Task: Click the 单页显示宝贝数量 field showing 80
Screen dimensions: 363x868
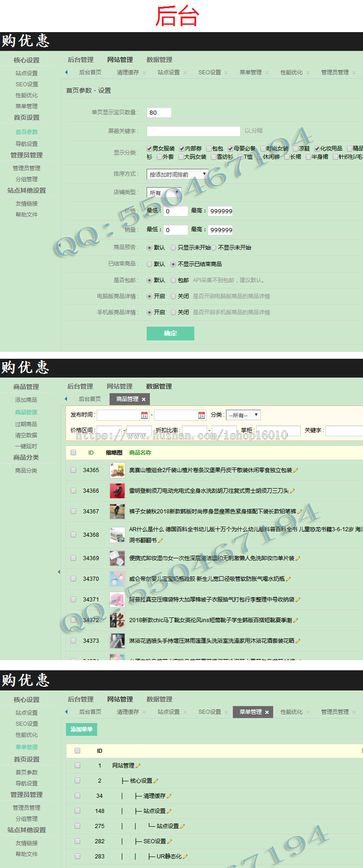Action: tap(159, 112)
